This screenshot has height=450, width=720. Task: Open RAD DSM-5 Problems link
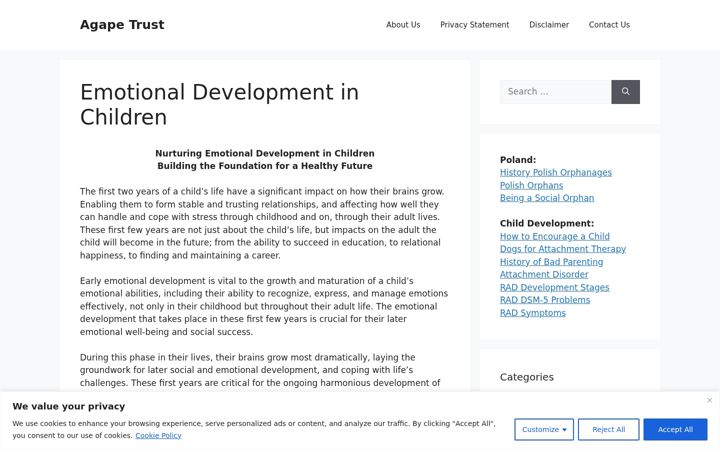click(545, 300)
